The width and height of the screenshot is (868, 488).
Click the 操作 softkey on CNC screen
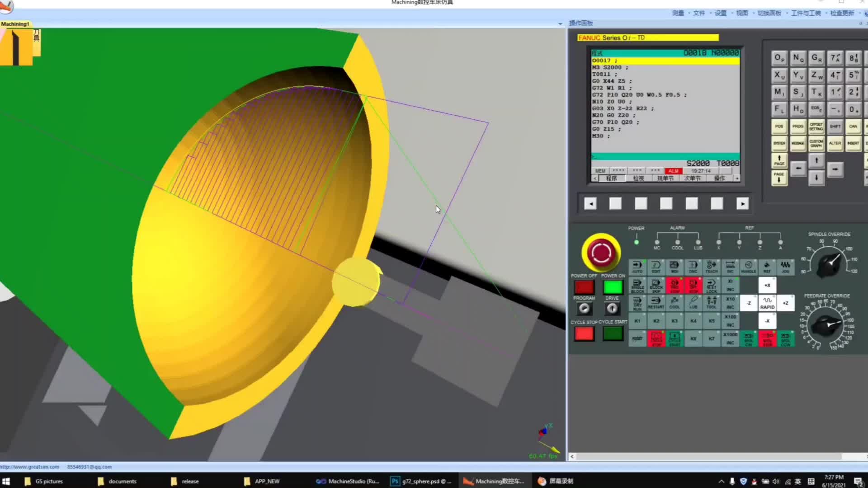[719, 178]
